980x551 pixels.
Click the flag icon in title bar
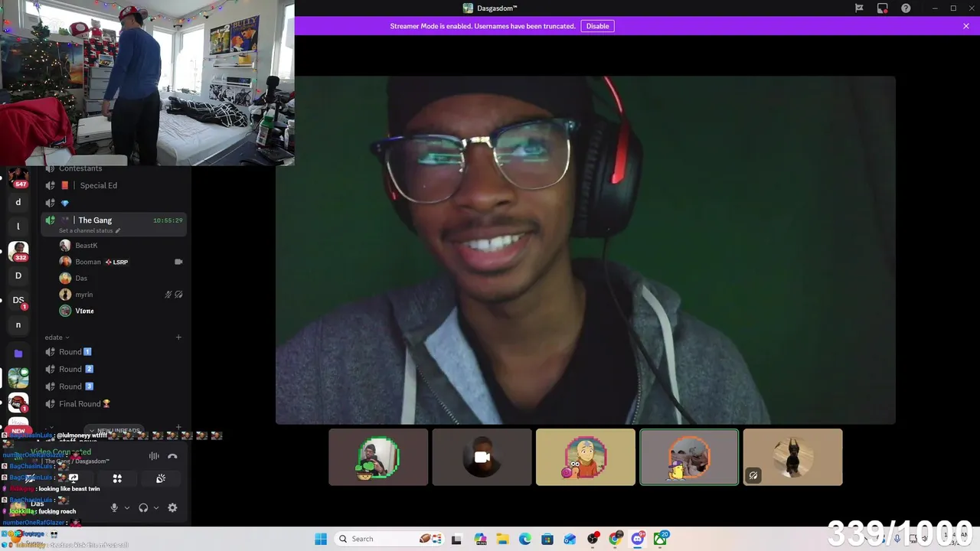[859, 8]
